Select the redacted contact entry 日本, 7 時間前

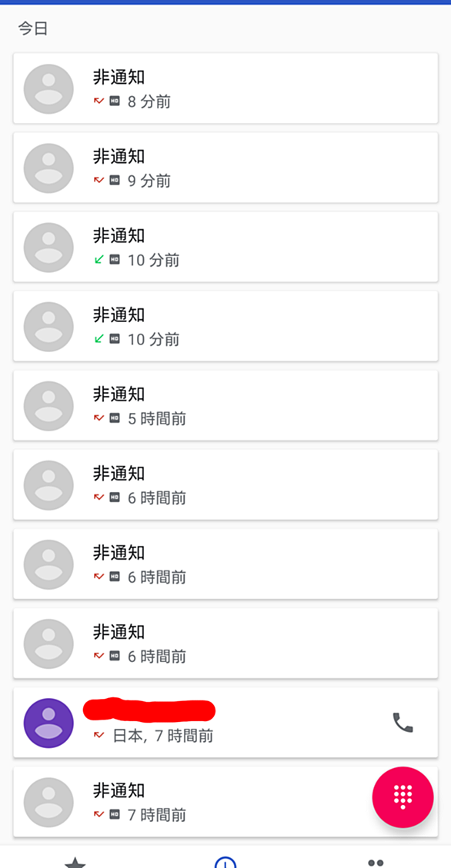tap(225, 723)
